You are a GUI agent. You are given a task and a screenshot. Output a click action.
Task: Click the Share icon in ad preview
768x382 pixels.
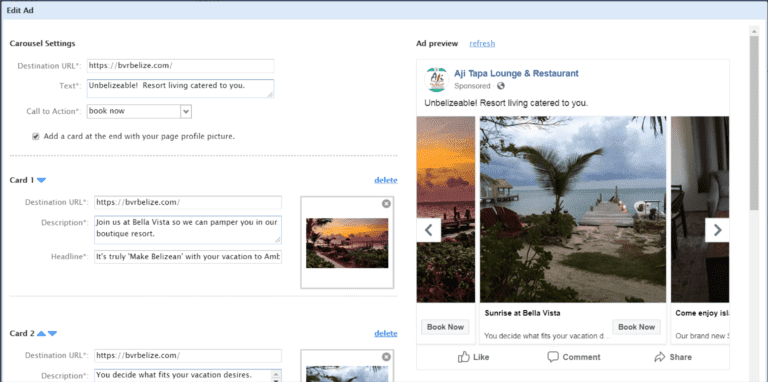click(x=660, y=357)
